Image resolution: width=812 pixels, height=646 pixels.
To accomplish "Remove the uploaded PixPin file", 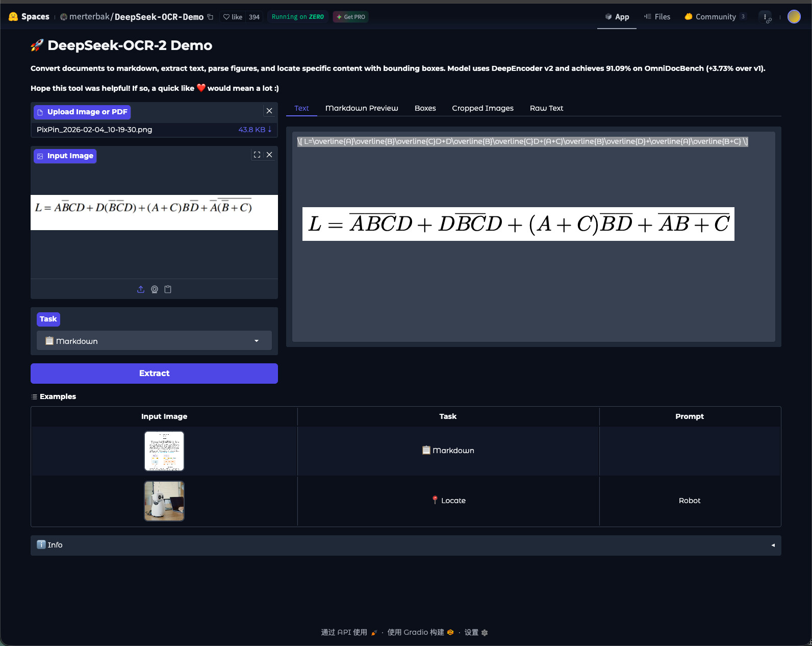I will click(269, 111).
